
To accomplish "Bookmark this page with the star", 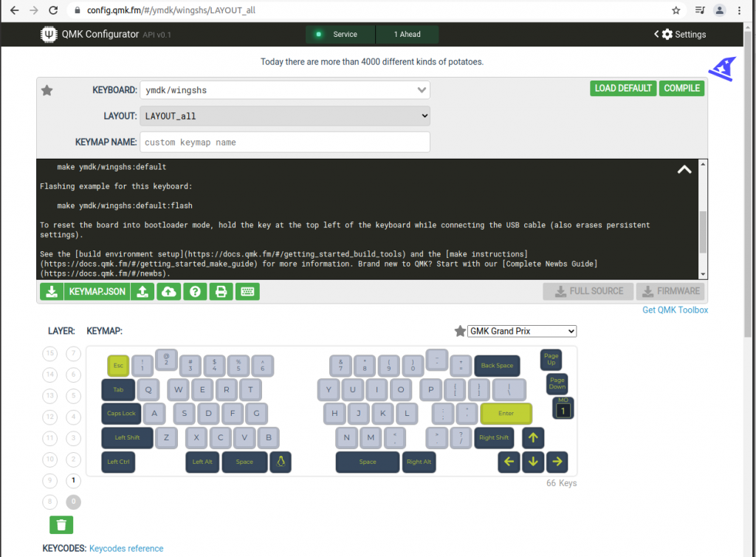I will [x=676, y=10].
